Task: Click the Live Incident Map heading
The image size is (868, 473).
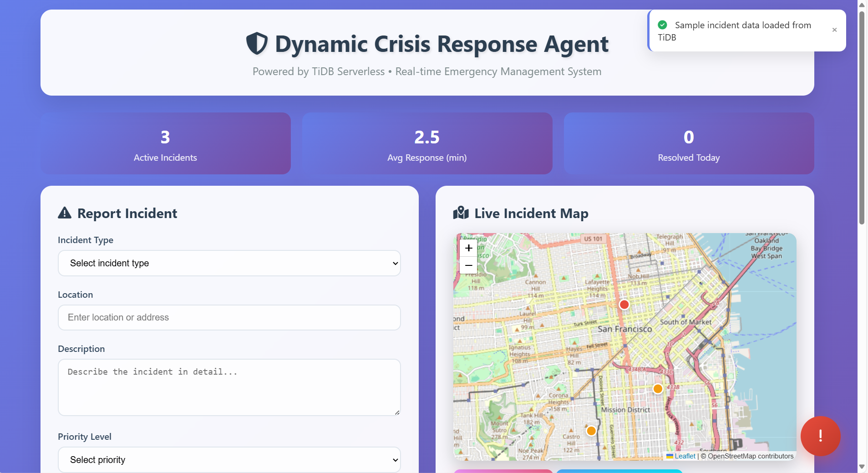Action: pyautogui.click(x=531, y=214)
